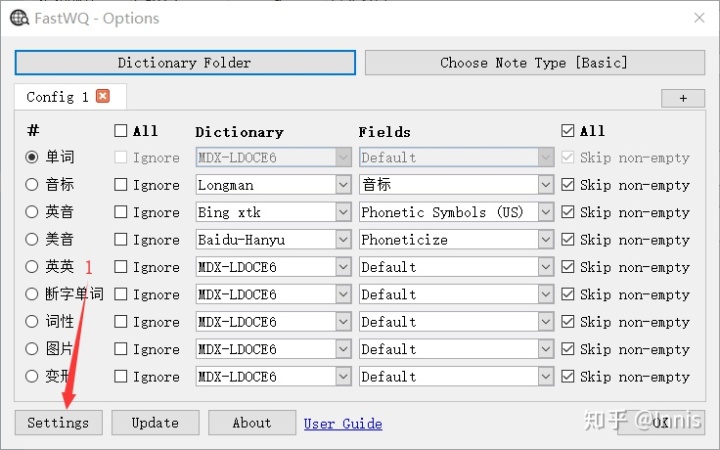Select the 图片 radio button
Viewport: 720px width, 450px height.
click(32, 349)
